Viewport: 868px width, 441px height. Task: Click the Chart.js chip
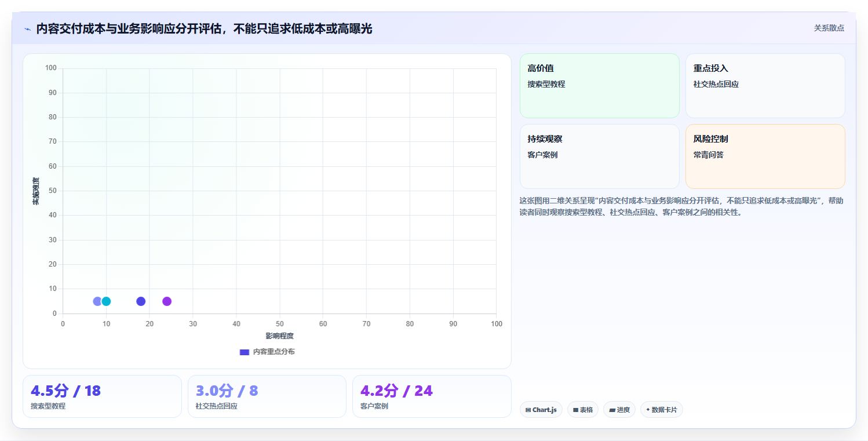point(541,410)
